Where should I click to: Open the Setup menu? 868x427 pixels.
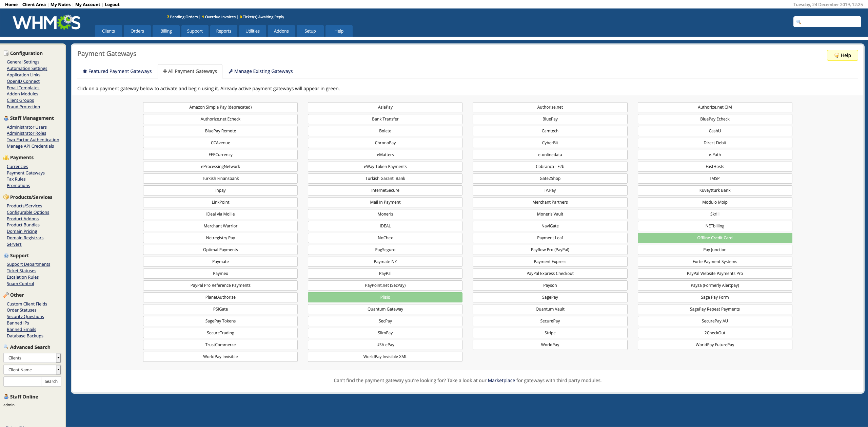click(310, 31)
